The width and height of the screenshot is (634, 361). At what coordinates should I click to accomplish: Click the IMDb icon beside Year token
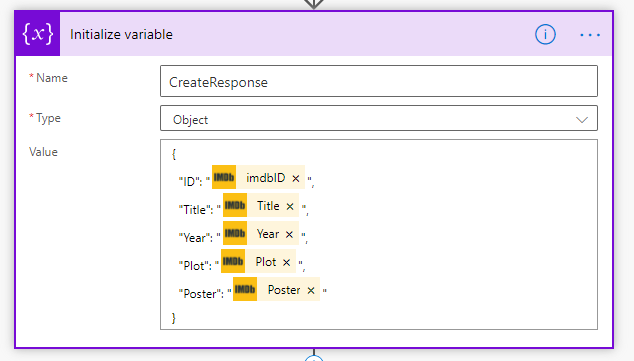235,233
